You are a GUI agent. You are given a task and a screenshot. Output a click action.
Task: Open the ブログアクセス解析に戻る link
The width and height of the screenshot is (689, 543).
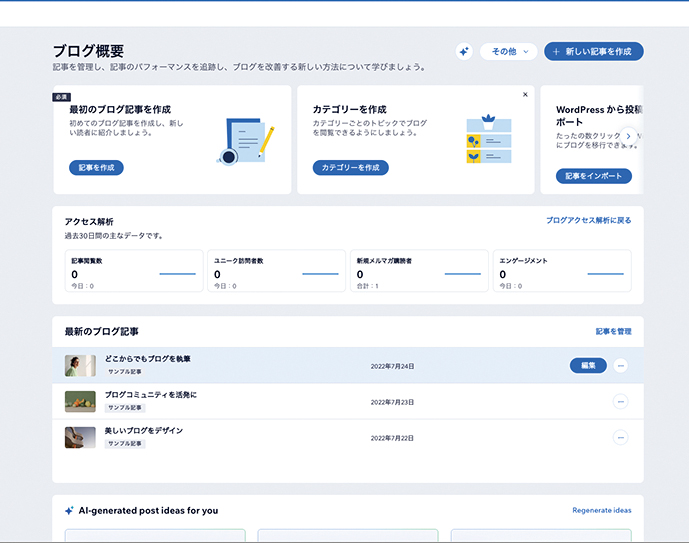pyautogui.click(x=588, y=220)
